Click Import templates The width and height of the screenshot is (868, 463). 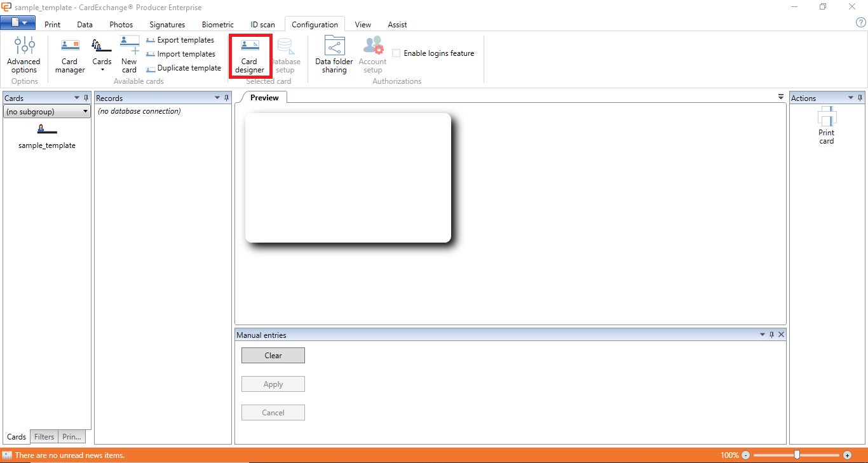point(181,54)
